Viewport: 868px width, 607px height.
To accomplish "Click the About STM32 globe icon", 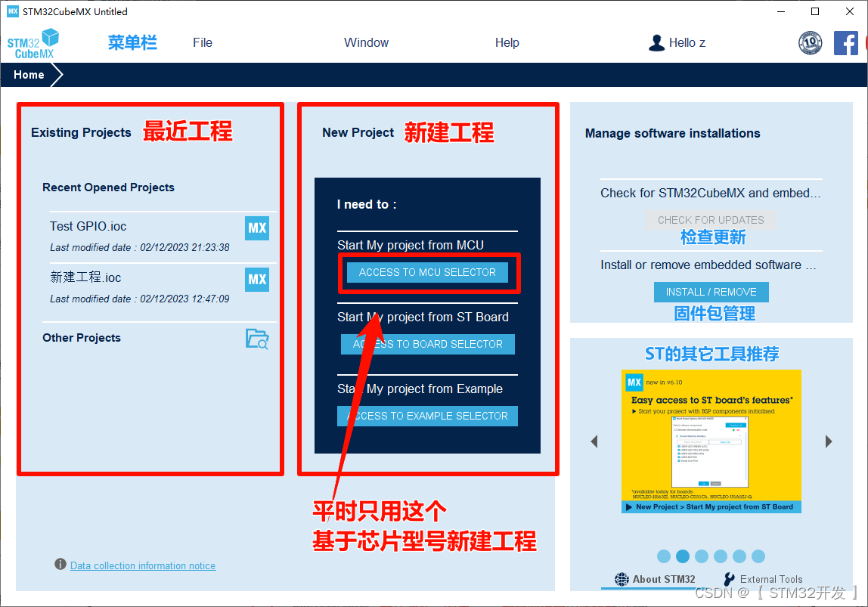I will 622,579.
